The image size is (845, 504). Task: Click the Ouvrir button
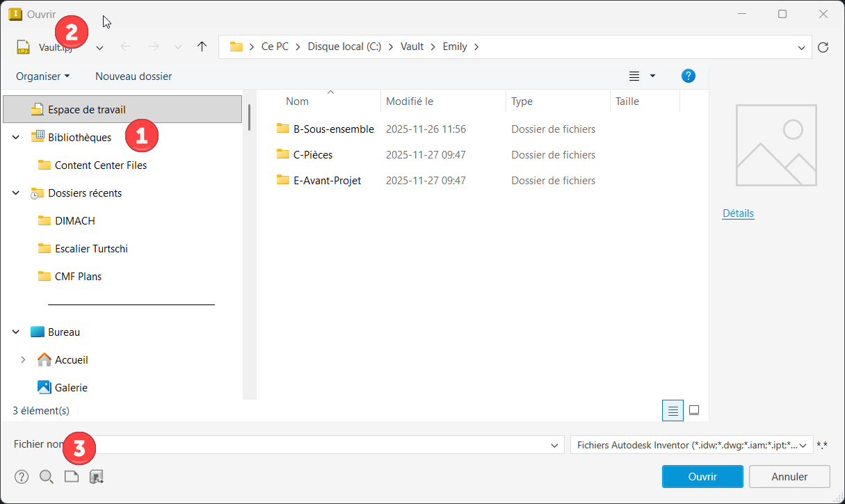[x=702, y=477]
